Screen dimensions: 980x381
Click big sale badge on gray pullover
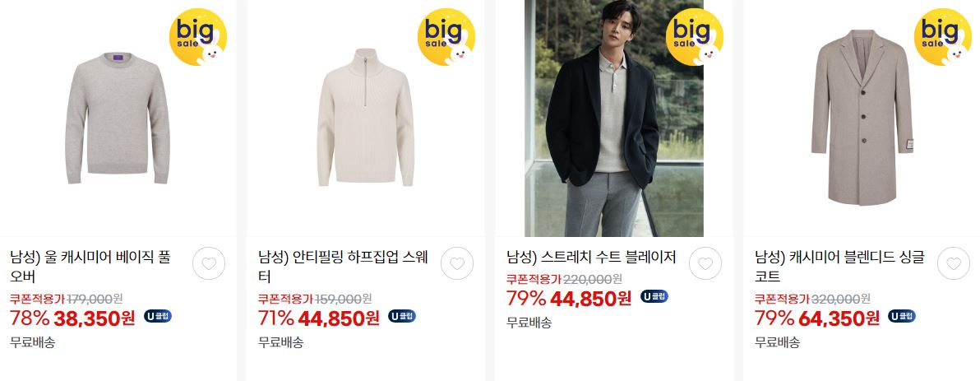(x=198, y=37)
